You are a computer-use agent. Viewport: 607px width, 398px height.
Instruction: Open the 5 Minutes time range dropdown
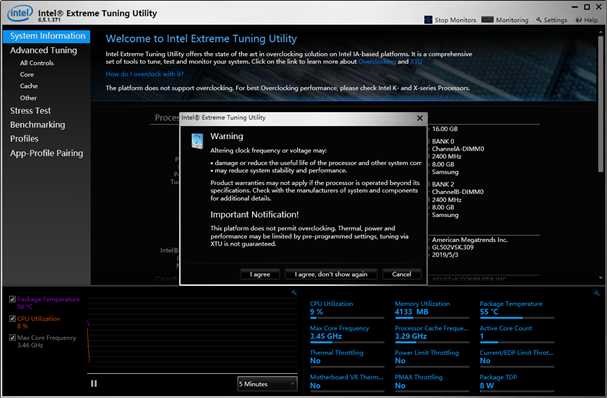coord(267,384)
